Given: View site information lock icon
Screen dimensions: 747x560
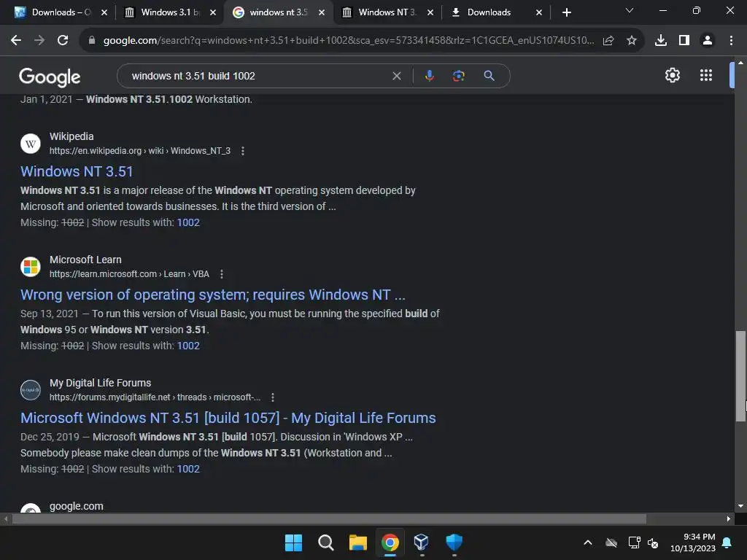Looking at the screenshot, I should tap(92, 41).
